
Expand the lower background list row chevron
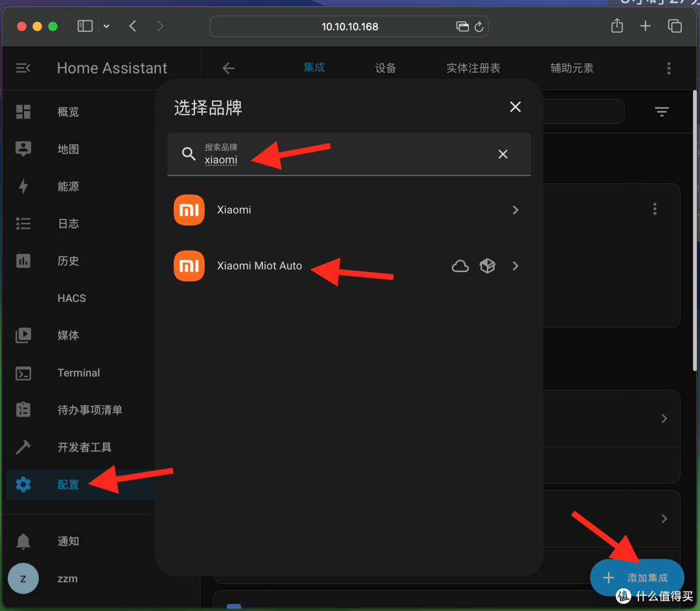tap(664, 518)
